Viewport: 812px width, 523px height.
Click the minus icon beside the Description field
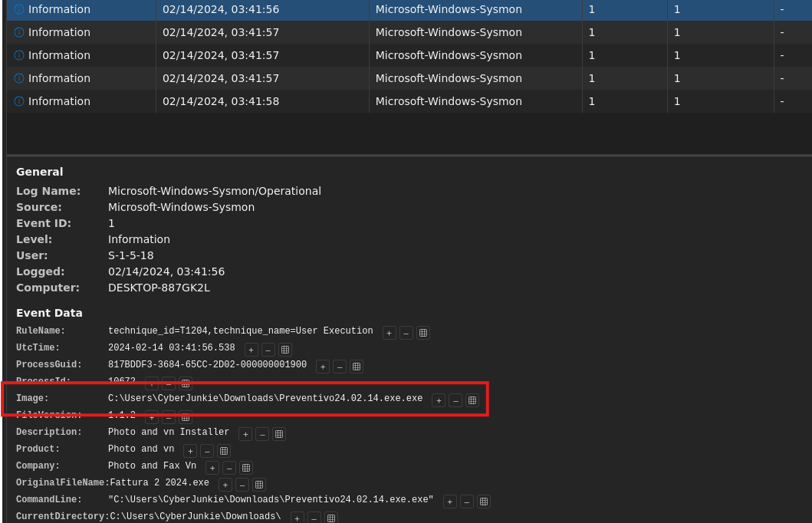262,434
